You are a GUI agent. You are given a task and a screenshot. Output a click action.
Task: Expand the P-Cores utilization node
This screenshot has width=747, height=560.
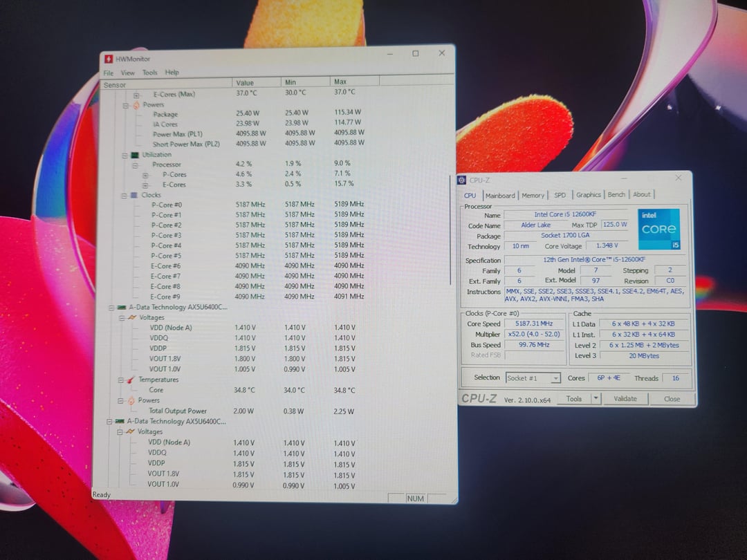pyautogui.click(x=146, y=175)
